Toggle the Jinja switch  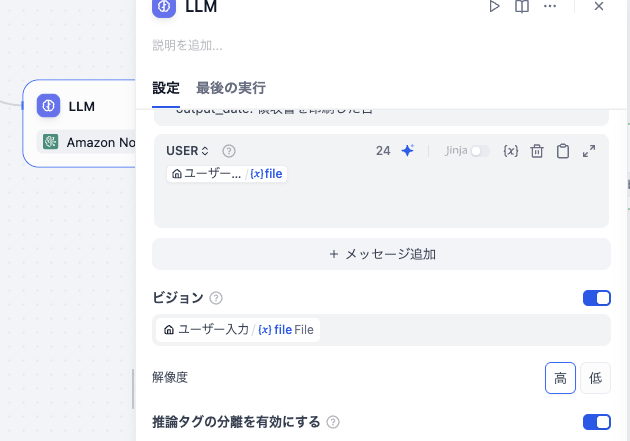pyautogui.click(x=480, y=151)
